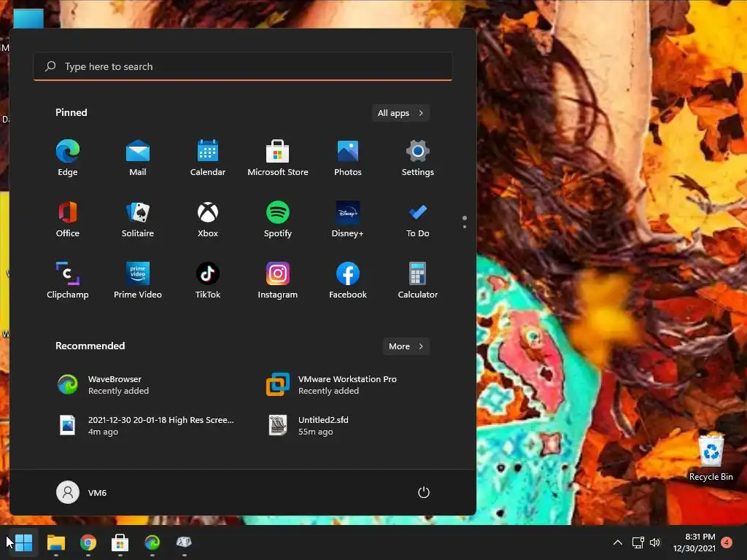The width and height of the screenshot is (747, 560).
Task: Open the Prime Video app
Action: click(x=138, y=280)
